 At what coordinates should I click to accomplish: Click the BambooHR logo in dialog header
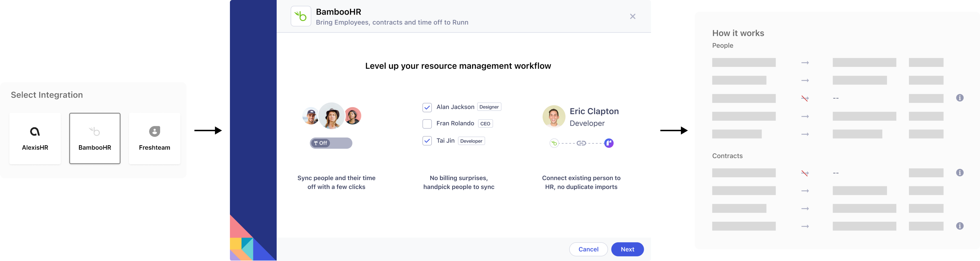301,16
